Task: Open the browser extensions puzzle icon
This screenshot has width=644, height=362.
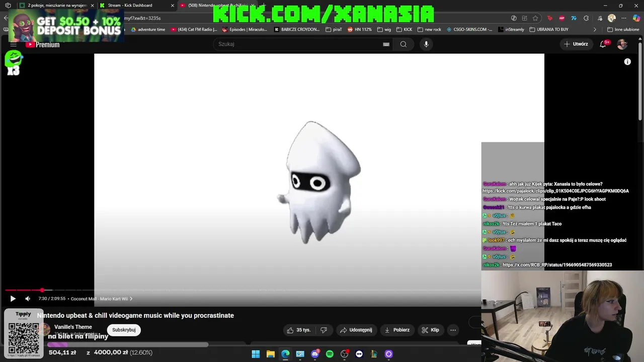Action: pos(586,18)
